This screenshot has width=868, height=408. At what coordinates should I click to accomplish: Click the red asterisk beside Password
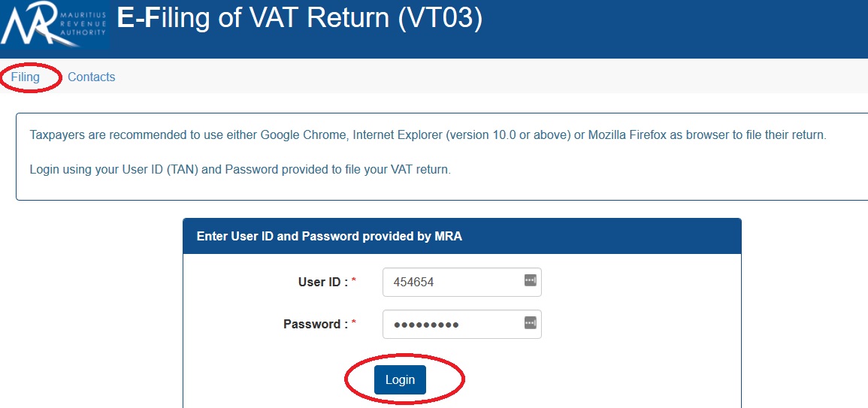(x=354, y=325)
